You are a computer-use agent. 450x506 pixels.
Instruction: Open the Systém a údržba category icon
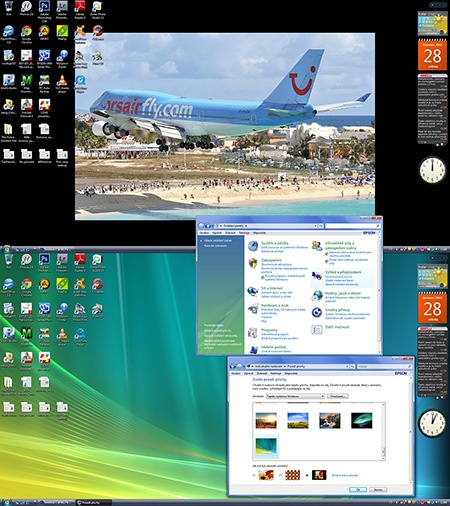pos(253,246)
